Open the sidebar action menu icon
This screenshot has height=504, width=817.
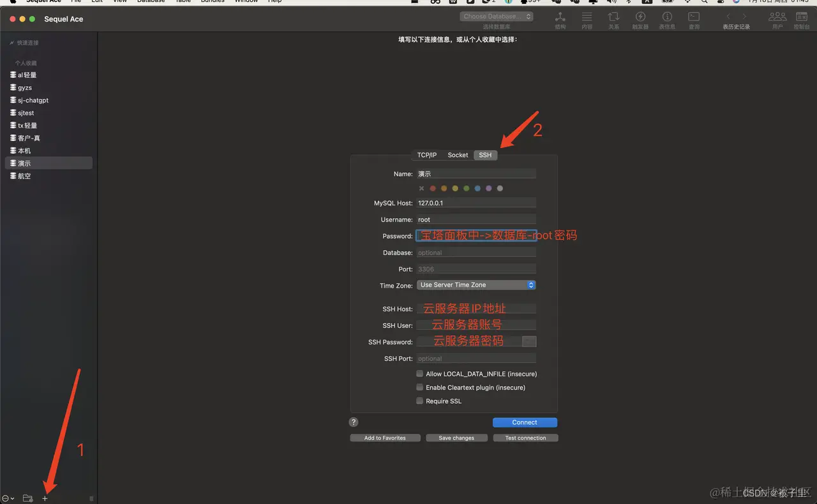pyautogui.click(x=8, y=498)
